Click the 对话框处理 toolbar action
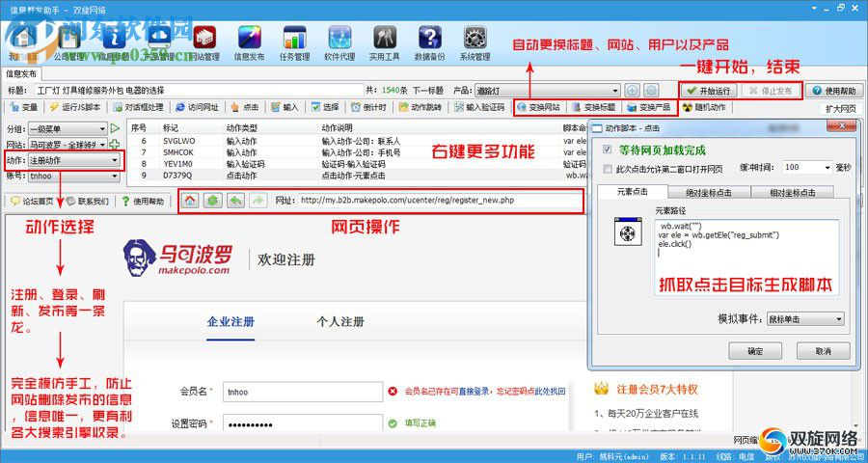 (x=138, y=107)
